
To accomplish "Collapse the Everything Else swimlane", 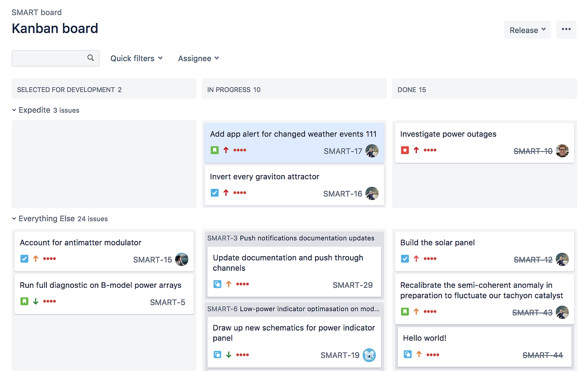I will (13, 218).
